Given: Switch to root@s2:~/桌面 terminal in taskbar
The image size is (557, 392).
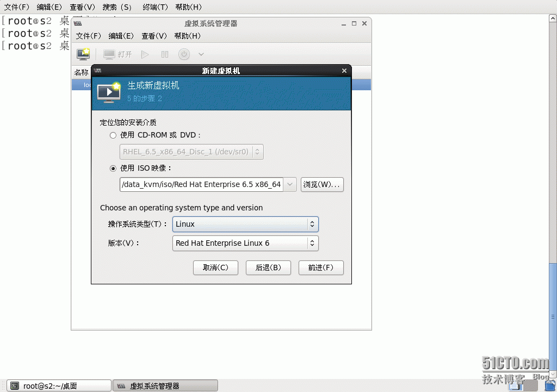Looking at the screenshot, I should point(59,386).
